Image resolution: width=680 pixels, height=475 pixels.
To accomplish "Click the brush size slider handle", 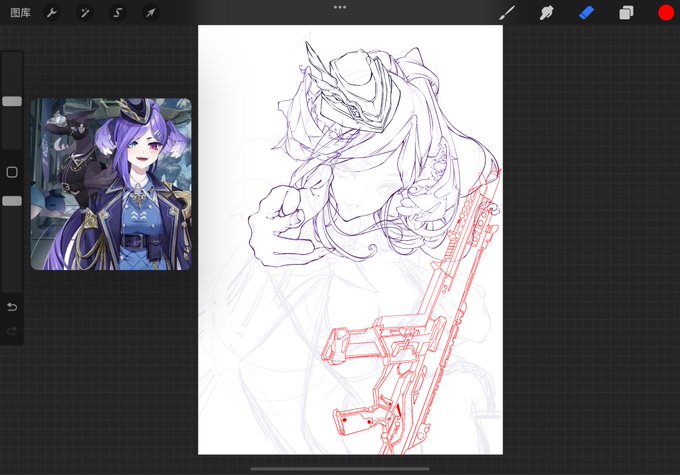I will (12, 101).
